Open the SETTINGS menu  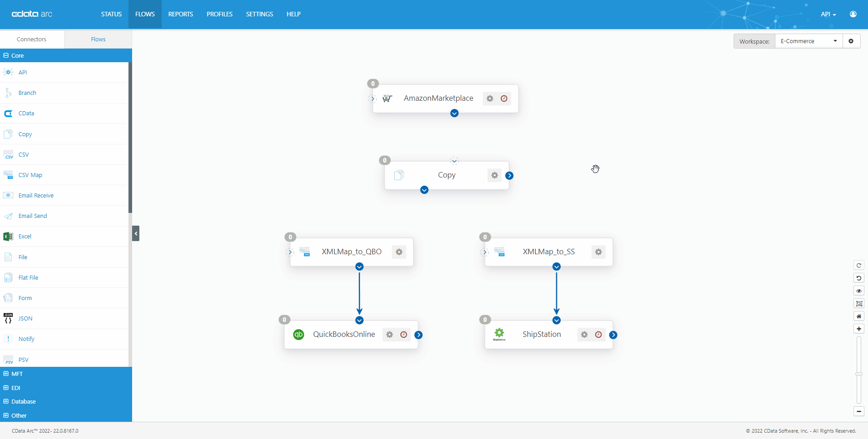pos(260,14)
